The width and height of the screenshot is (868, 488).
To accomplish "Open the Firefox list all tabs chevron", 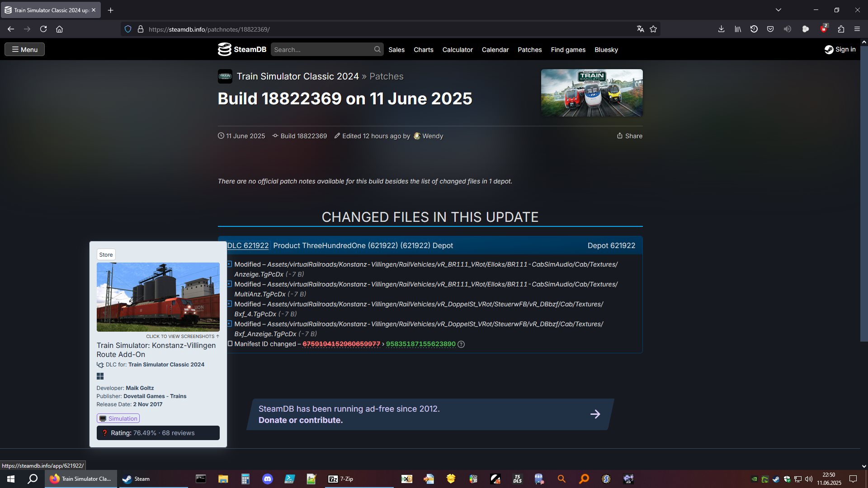I will (x=778, y=10).
